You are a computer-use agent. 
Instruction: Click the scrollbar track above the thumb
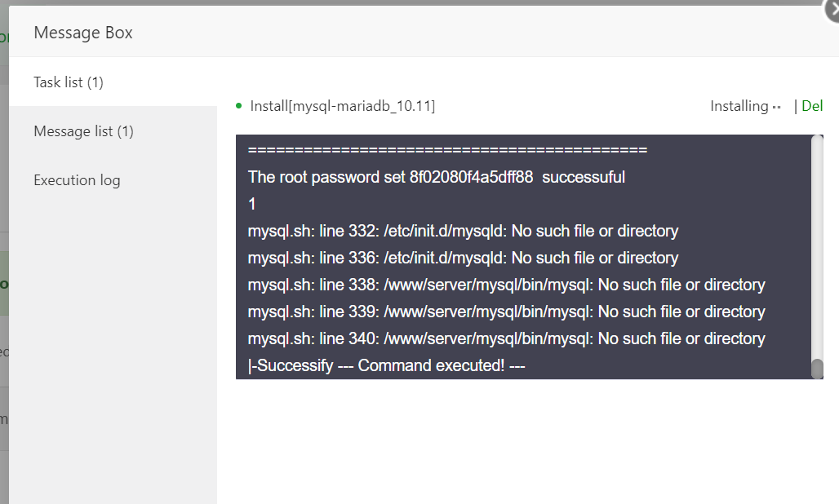point(817,245)
